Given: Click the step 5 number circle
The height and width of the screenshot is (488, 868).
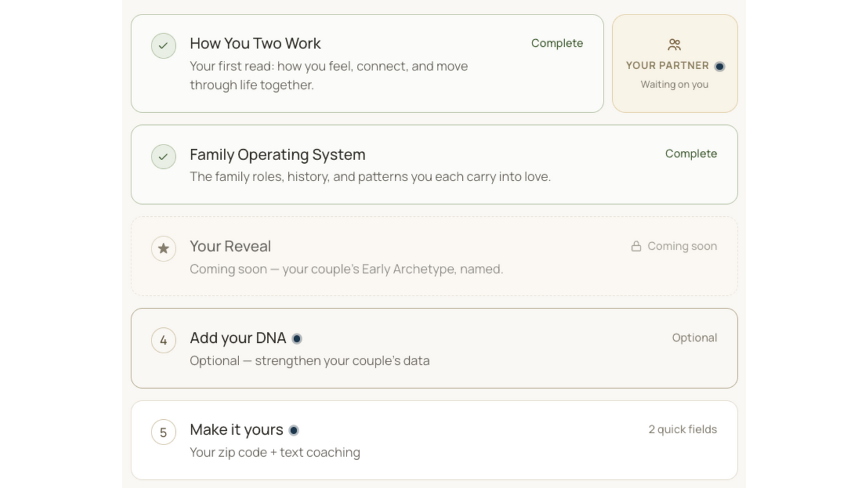Looking at the screenshot, I should (x=164, y=432).
